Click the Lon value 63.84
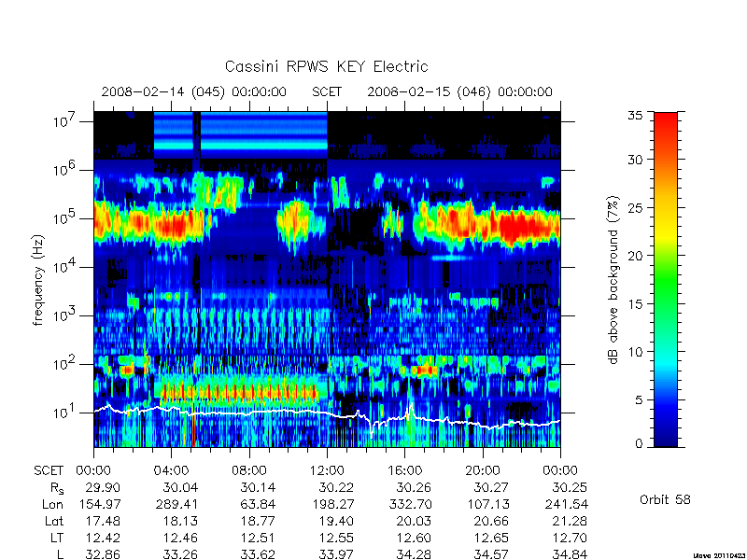Image resolution: width=747 pixels, height=560 pixels. [x=259, y=504]
